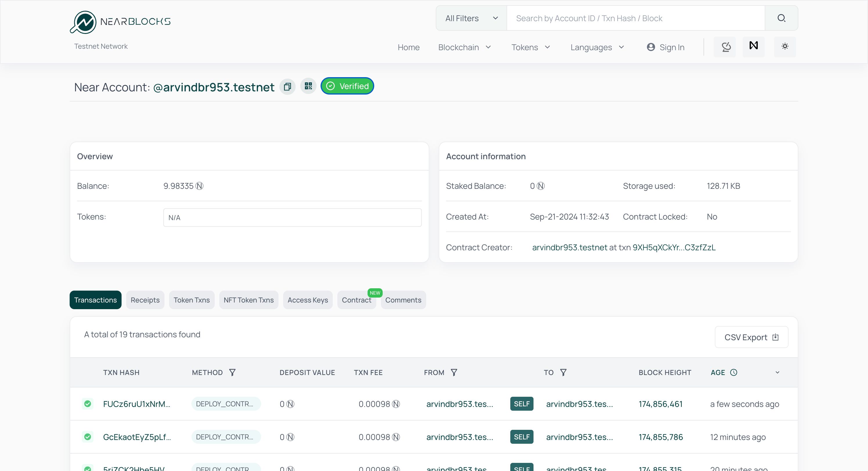This screenshot has width=868, height=471.
Task: Click the NEW badge on Contract tab
Action: coord(375,293)
